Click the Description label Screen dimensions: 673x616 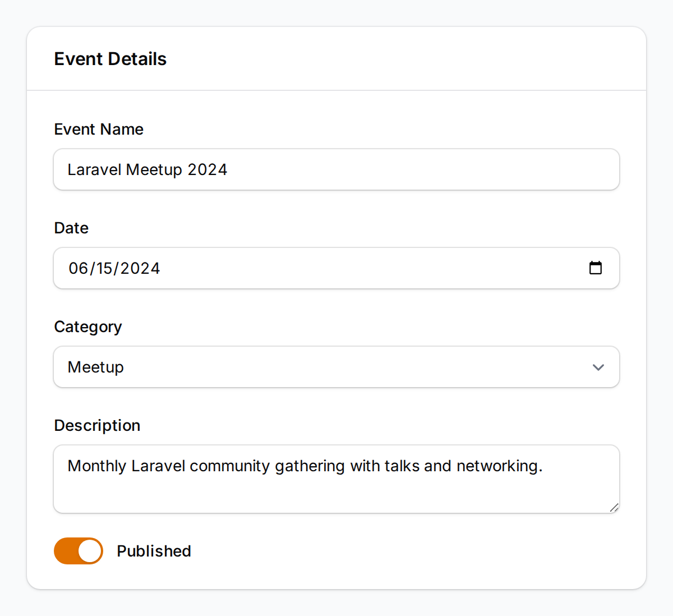pyautogui.click(x=97, y=425)
